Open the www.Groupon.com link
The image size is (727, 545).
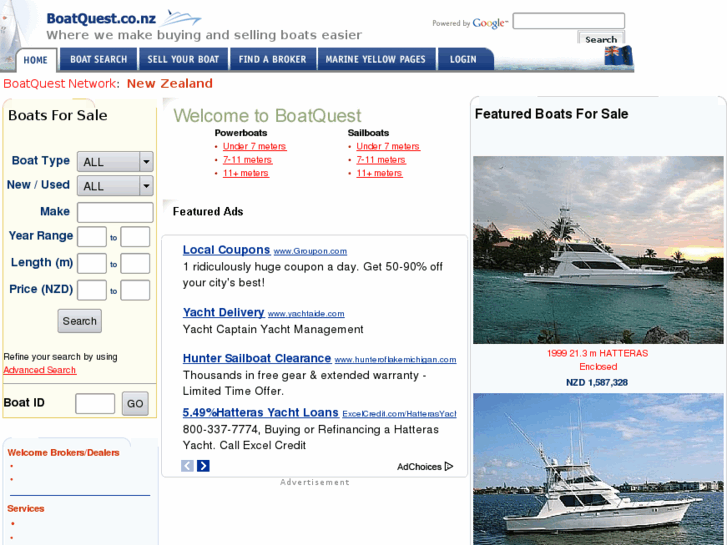pos(310,251)
